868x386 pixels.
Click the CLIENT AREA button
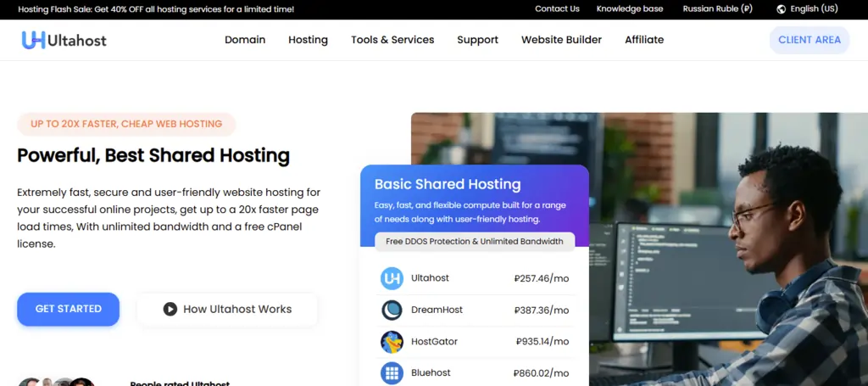810,40
